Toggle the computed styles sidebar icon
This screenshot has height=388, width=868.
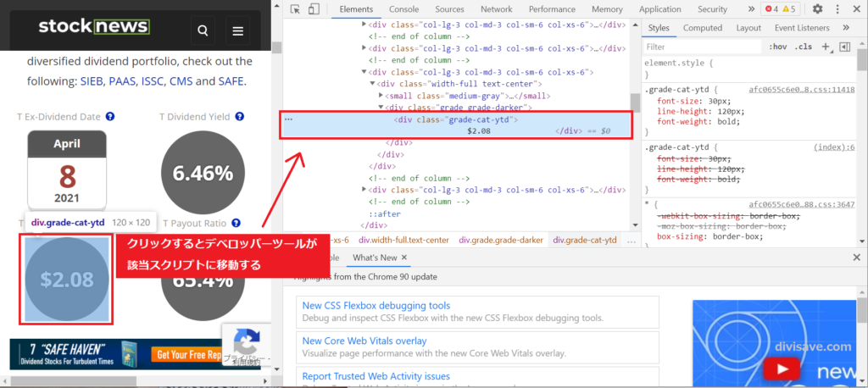(x=845, y=47)
